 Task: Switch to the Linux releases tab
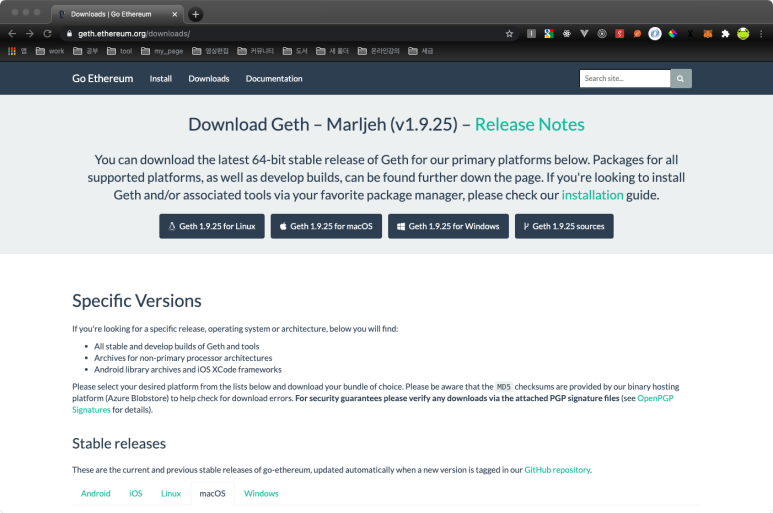point(171,493)
